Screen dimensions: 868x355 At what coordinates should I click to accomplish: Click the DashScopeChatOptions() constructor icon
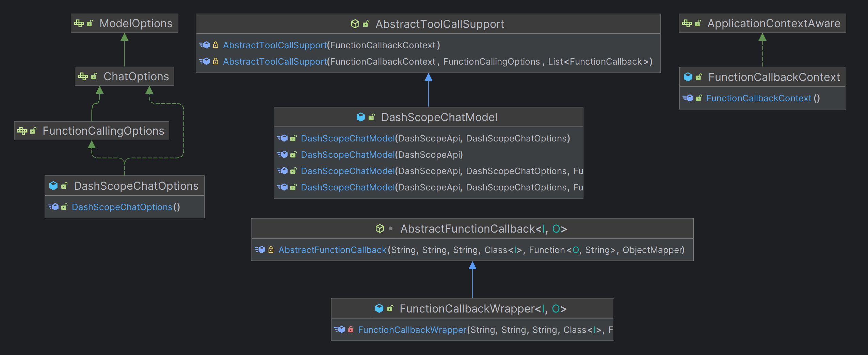pyautogui.click(x=53, y=207)
